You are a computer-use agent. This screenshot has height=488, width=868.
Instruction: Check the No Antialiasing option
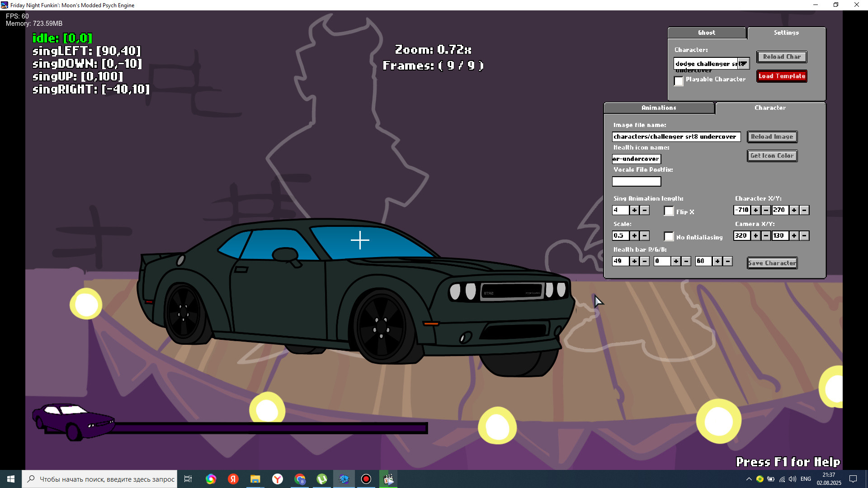click(669, 236)
